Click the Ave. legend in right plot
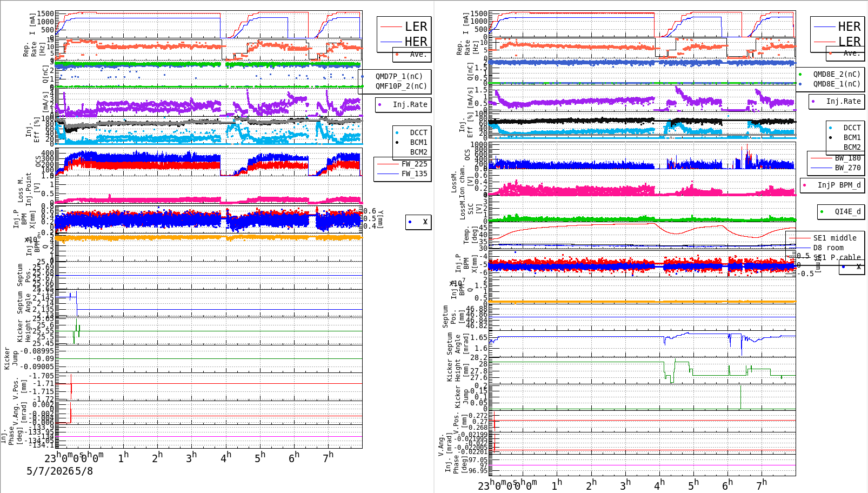Screen dimensions: 868x493 (851, 53)
